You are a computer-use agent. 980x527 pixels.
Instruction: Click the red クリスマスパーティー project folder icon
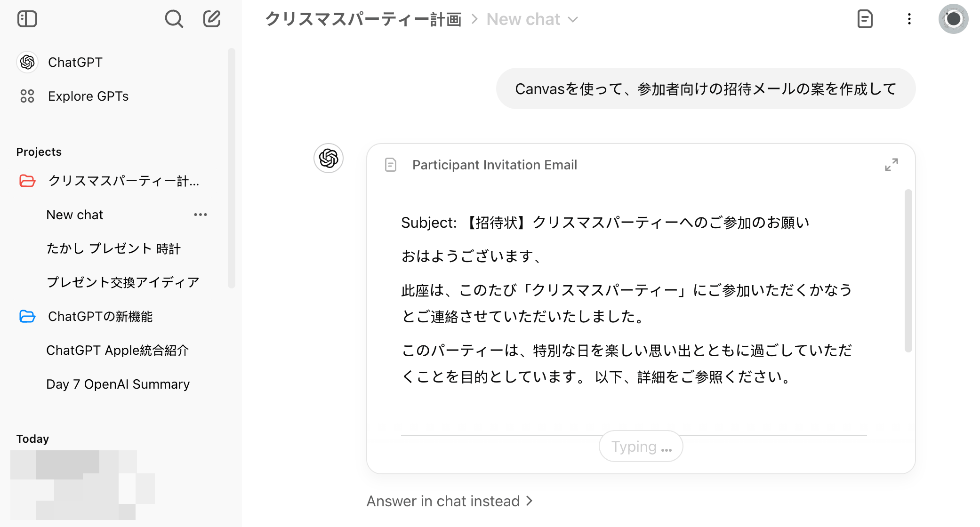click(27, 181)
